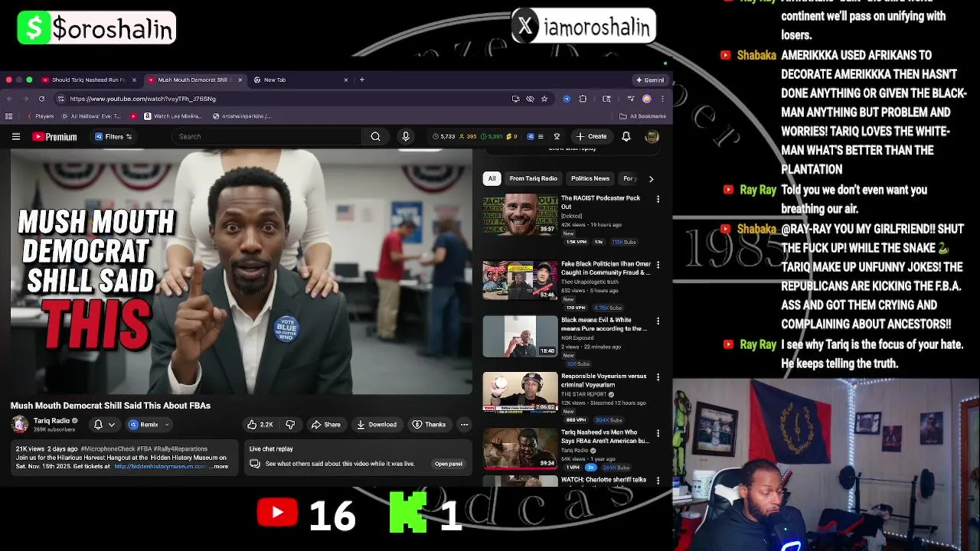
Task: Bookmark this page with the star icon
Action: click(x=544, y=99)
